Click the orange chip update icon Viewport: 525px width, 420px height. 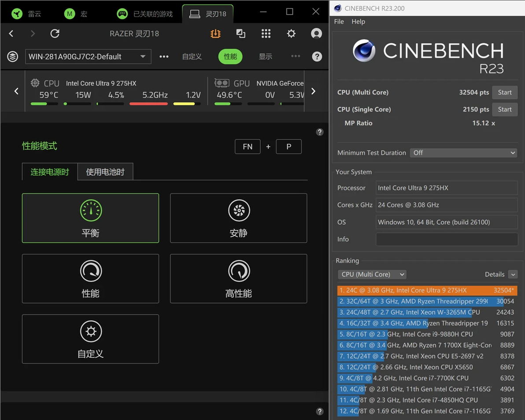[215, 33]
